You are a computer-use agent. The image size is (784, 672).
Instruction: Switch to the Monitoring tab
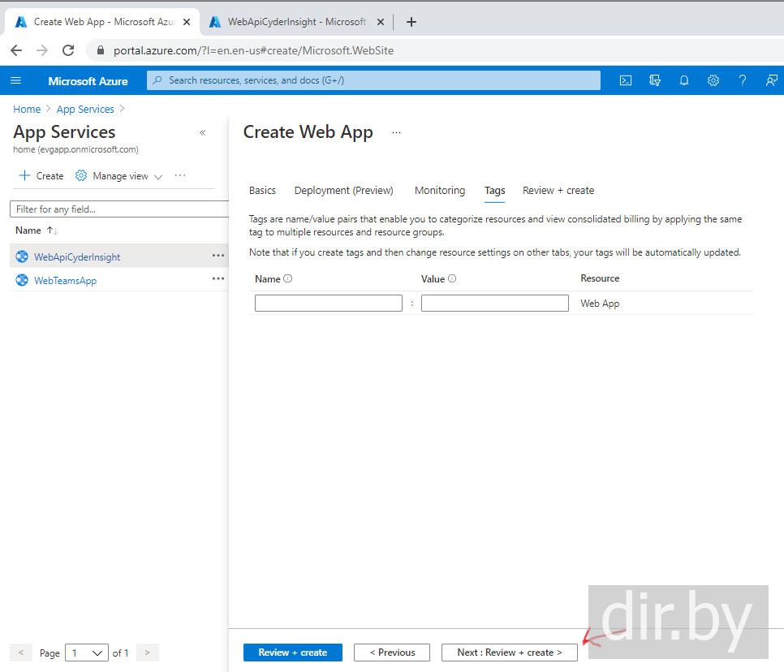(x=439, y=191)
